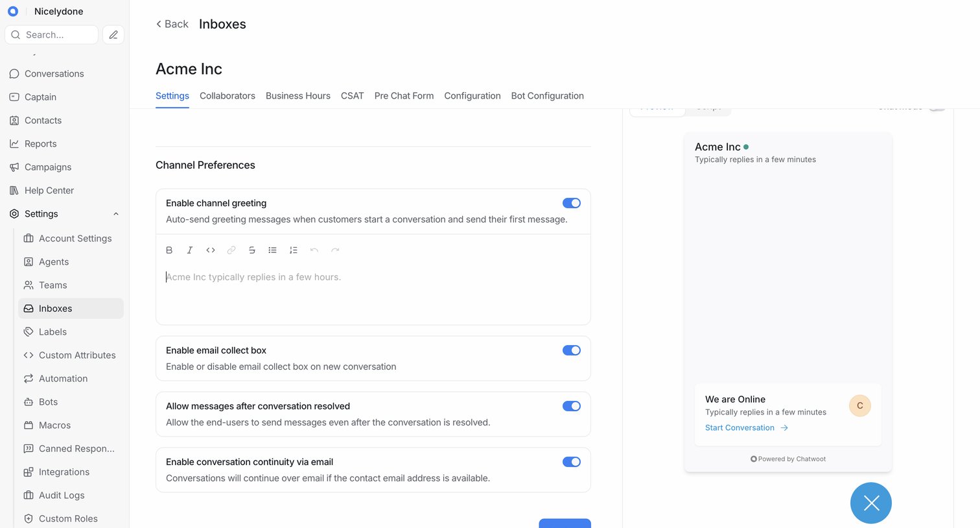Screen dimensions: 980x528
Task: Collapse the Settings section in sidebar
Action: [116, 214]
